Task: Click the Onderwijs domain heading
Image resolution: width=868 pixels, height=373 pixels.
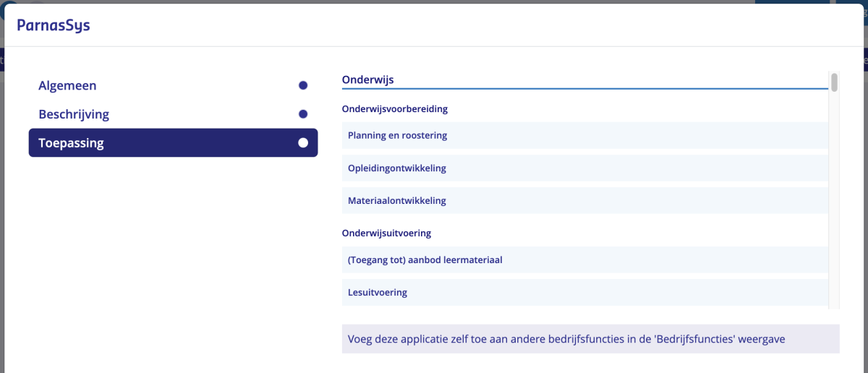Action: (367, 80)
